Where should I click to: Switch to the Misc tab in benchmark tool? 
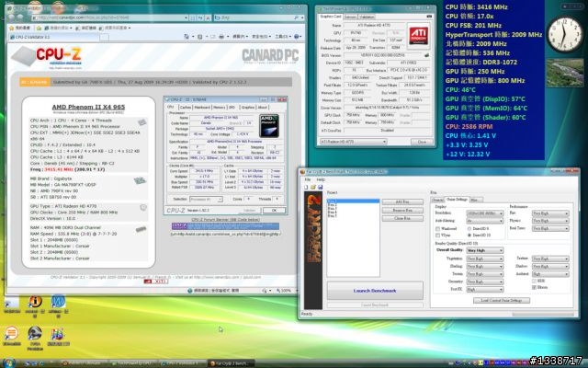(474, 201)
